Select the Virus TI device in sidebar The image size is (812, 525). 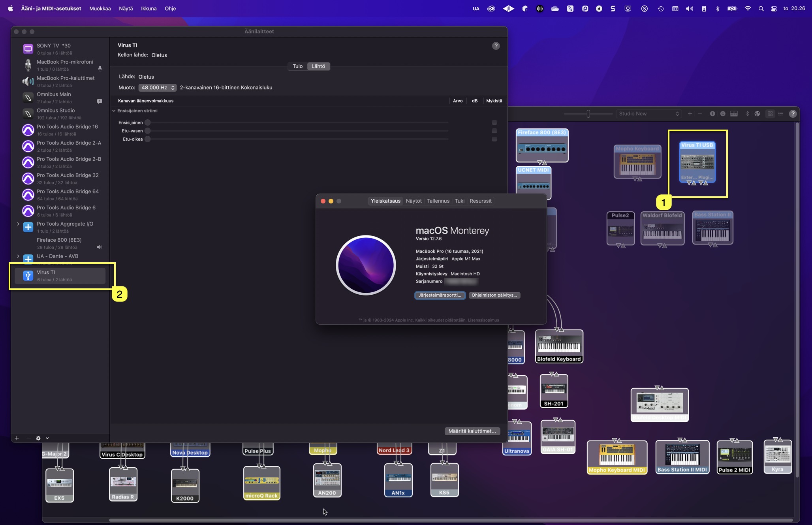[59, 275]
